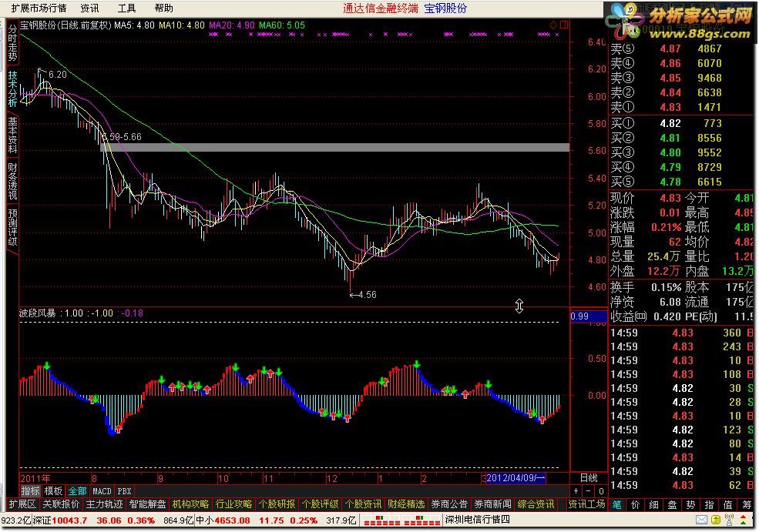This screenshot has height=532, width=759.
Task: Open the 资讯 menu
Action: coord(89,8)
